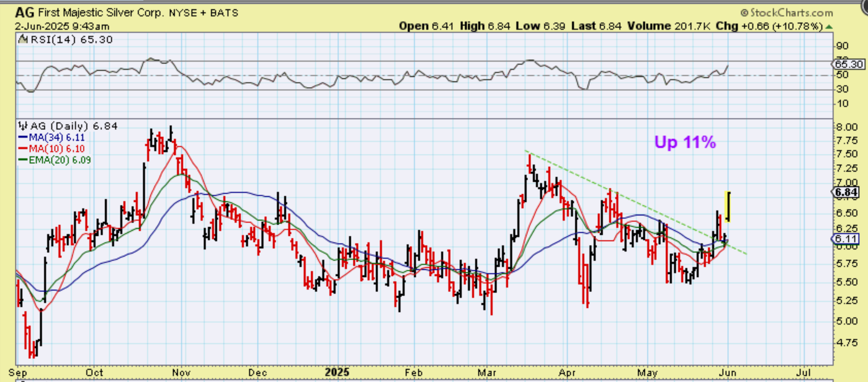The image size is (868, 382).
Task: Click the bar-chart icon beside AG (Daily)
Action: tap(23, 126)
